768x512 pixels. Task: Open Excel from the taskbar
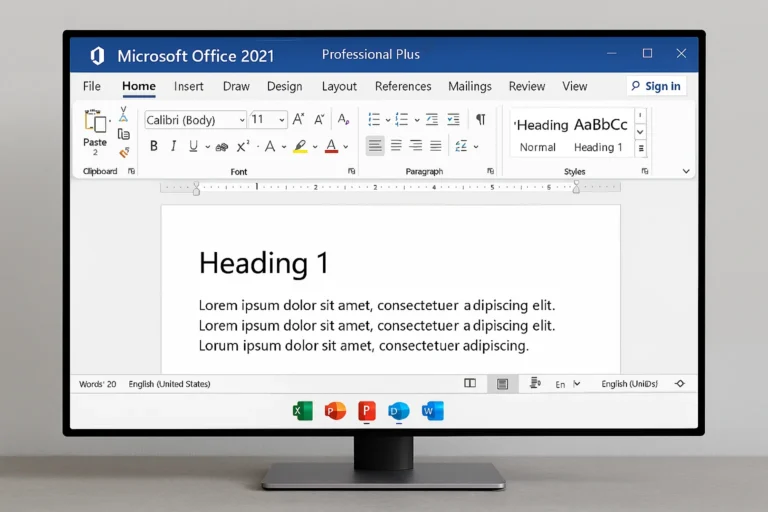click(x=302, y=411)
